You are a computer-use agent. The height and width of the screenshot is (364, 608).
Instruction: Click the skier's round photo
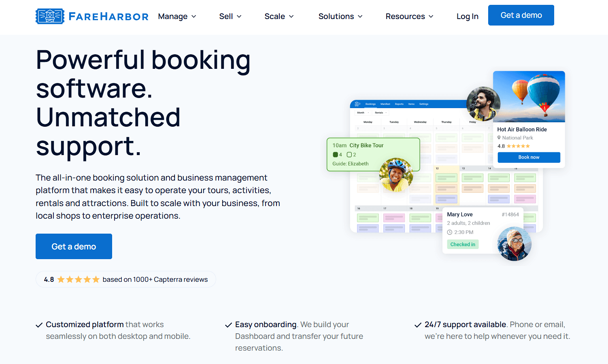point(514,244)
